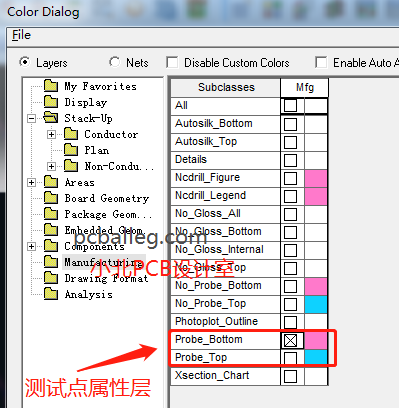Toggle the Autosilk_Top checkbox

click(x=290, y=142)
